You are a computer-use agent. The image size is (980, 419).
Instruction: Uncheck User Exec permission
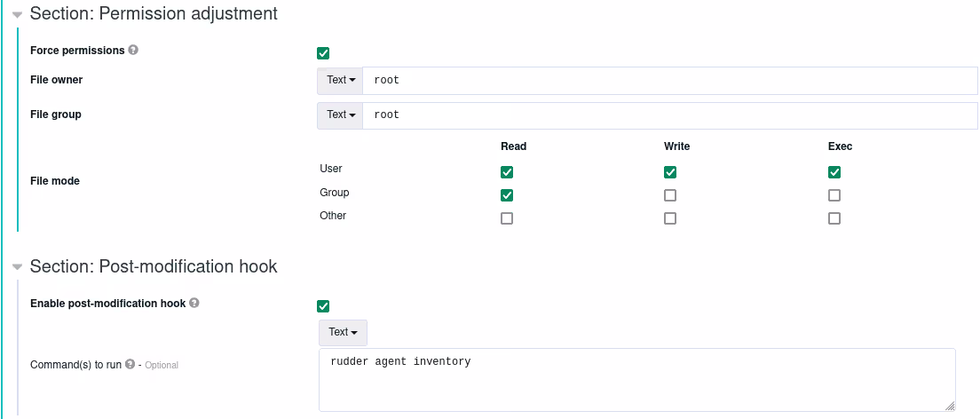pyautogui.click(x=834, y=172)
